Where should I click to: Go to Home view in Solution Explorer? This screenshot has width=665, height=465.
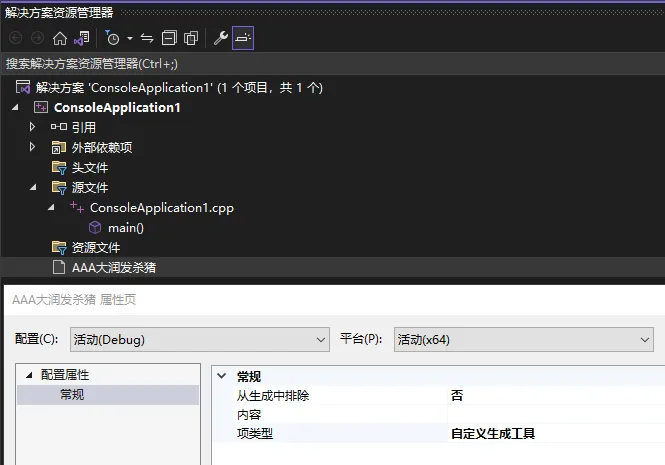[60, 39]
